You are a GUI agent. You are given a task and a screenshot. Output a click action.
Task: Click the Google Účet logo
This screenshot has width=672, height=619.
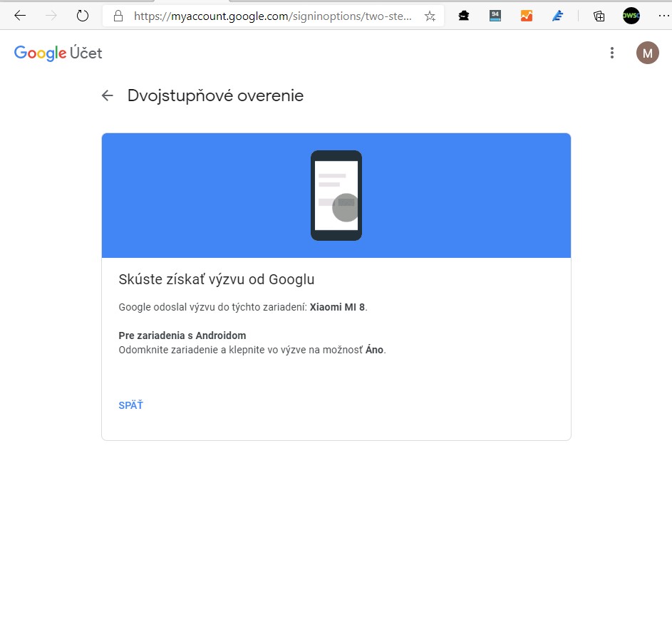click(58, 53)
